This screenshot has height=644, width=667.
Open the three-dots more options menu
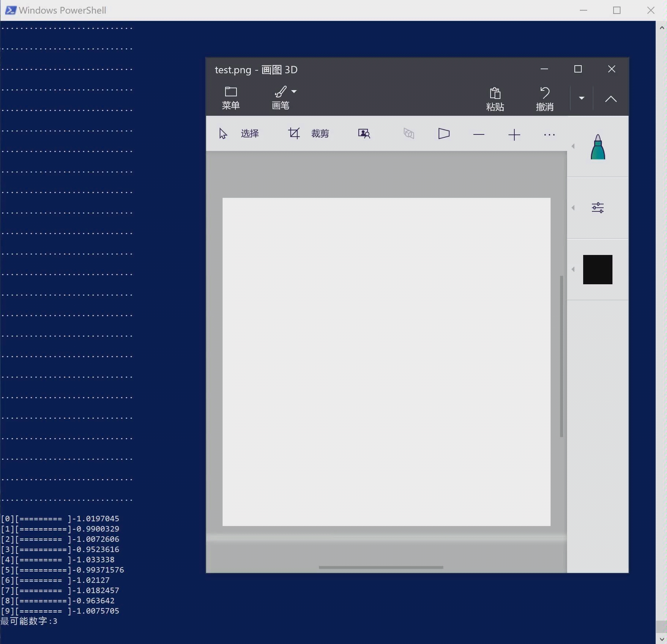549,135
